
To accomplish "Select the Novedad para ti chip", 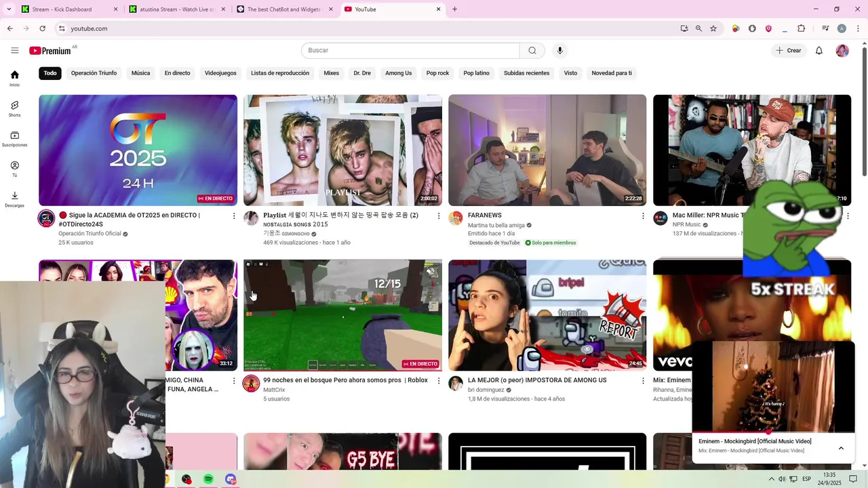I will (x=612, y=73).
